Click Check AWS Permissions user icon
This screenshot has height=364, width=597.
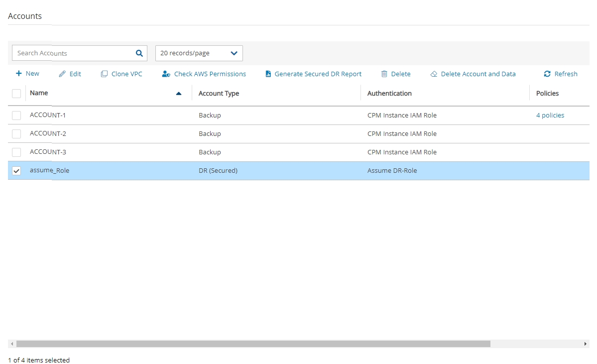coord(166,74)
